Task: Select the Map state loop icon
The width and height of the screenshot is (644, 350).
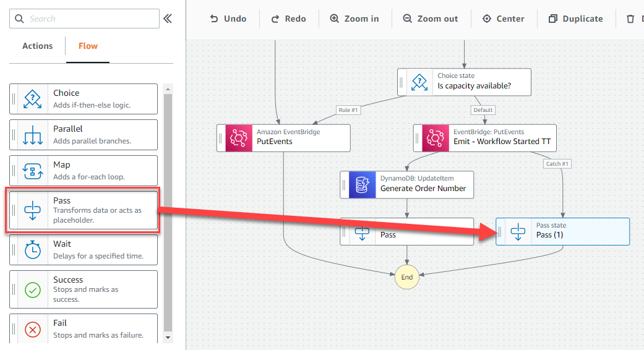Action: (x=32, y=171)
